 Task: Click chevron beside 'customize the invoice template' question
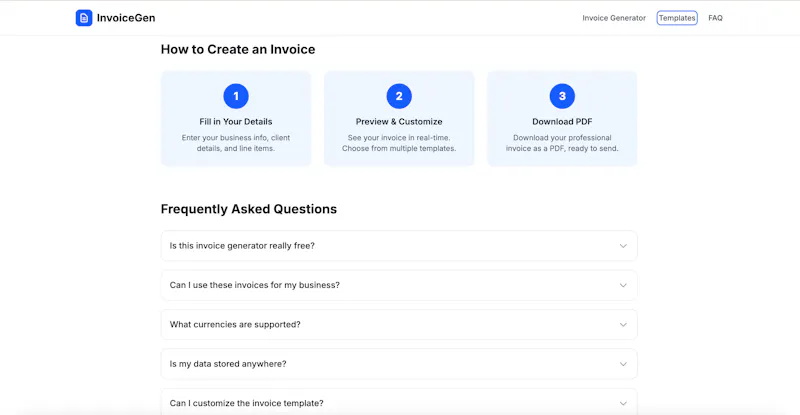[623, 403]
